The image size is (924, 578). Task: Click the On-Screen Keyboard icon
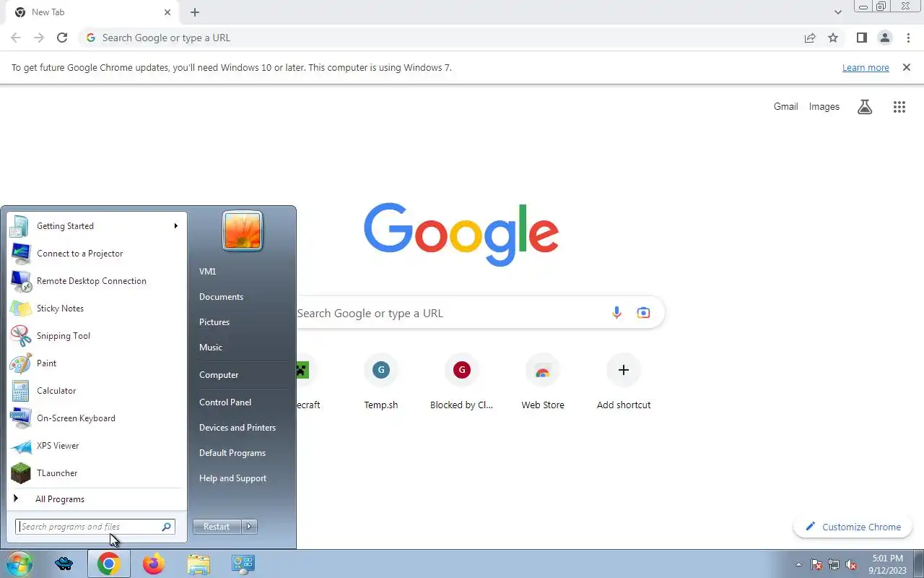click(x=21, y=418)
